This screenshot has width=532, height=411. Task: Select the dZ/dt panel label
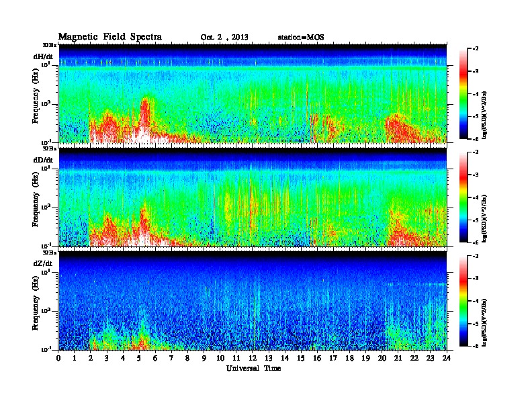tap(43, 263)
